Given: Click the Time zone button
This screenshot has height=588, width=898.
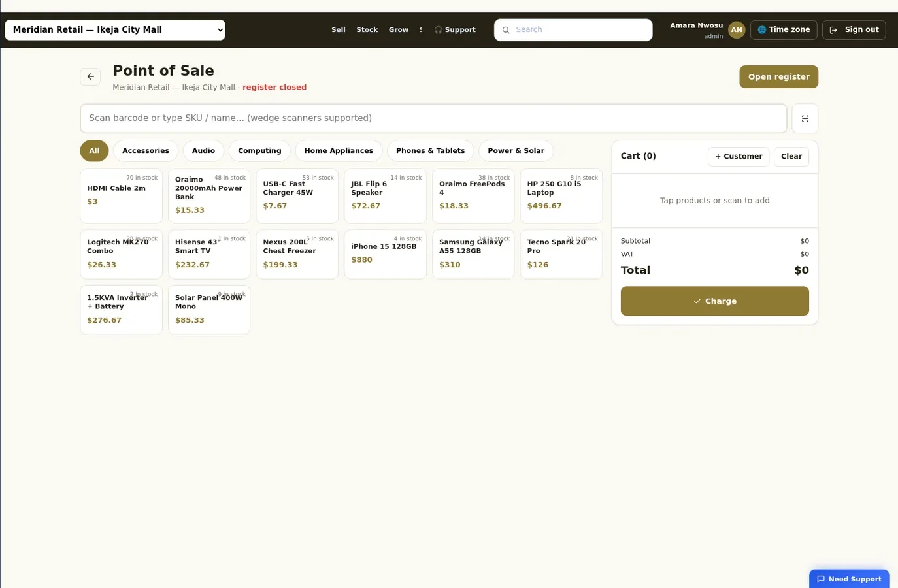Looking at the screenshot, I should tap(784, 30).
